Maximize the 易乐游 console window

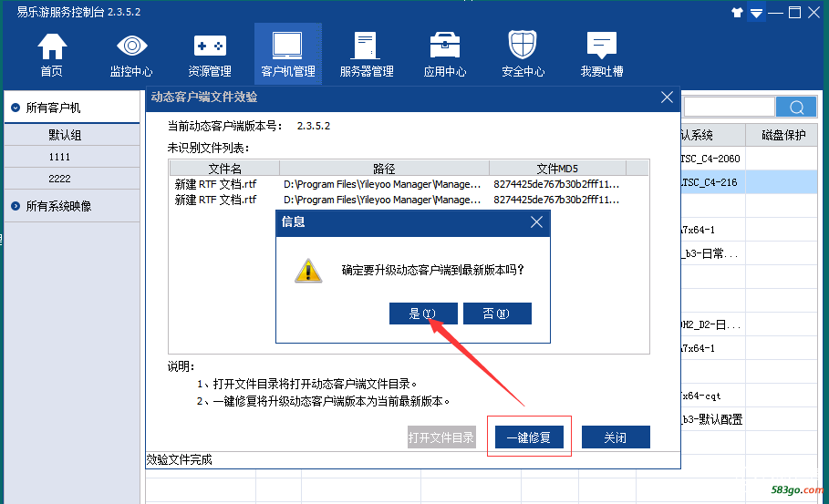(x=794, y=13)
